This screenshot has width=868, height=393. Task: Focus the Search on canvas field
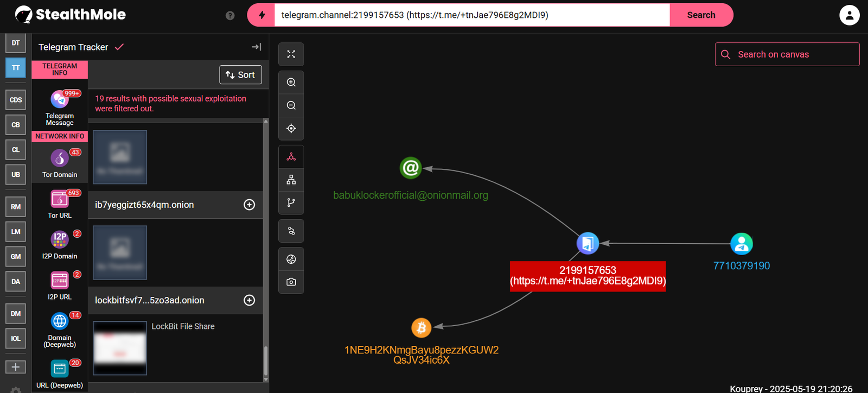click(x=787, y=54)
